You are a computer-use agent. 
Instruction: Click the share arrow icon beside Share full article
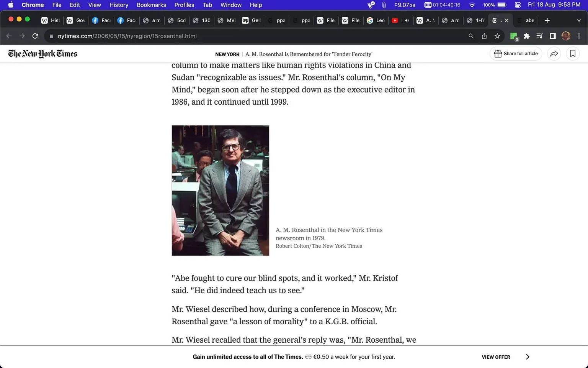click(x=554, y=54)
